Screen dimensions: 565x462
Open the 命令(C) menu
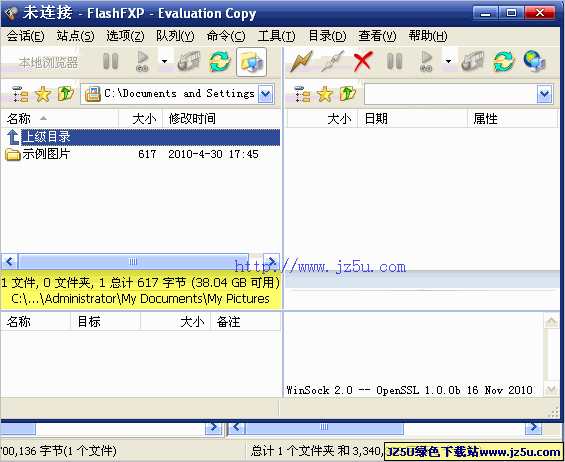click(x=226, y=36)
